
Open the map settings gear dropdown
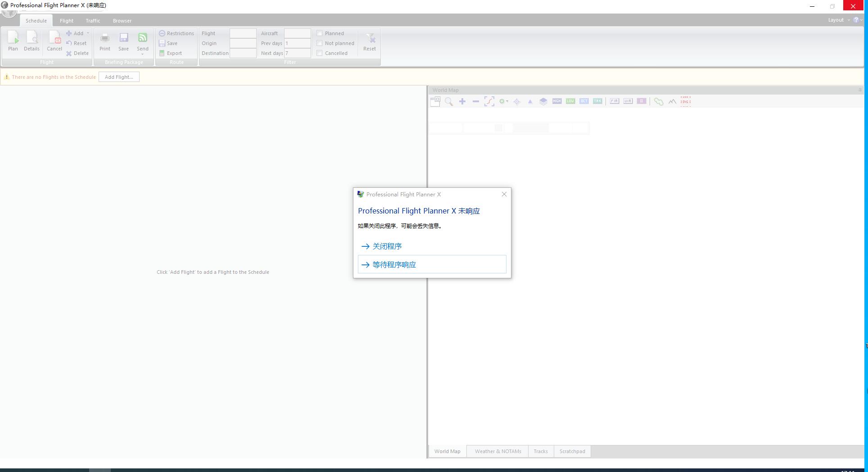pos(504,101)
